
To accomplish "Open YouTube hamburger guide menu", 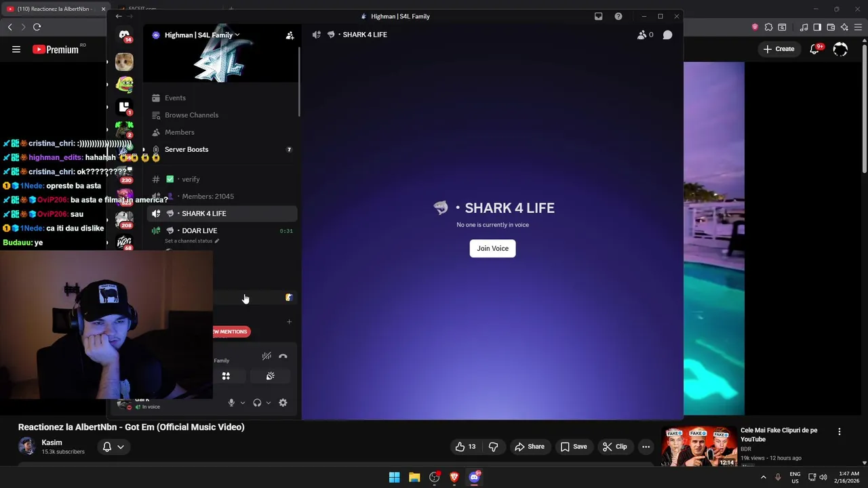I will (x=16, y=49).
